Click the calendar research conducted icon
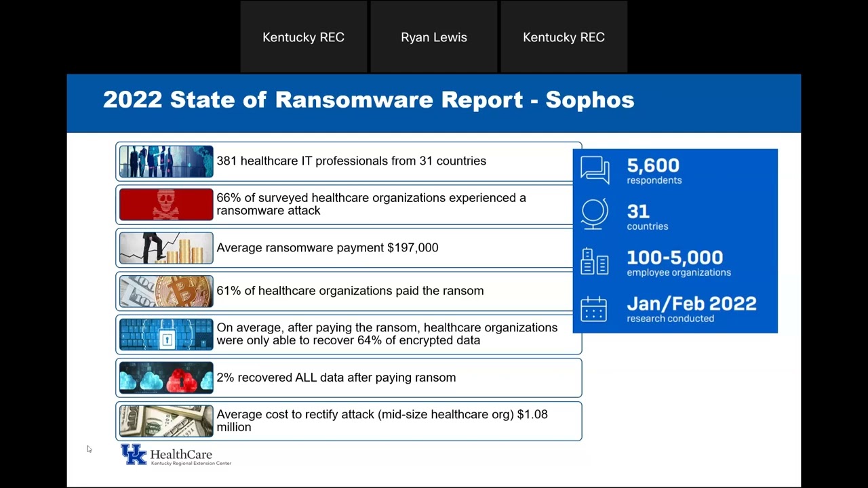Image resolution: width=868 pixels, height=488 pixels. [594, 308]
